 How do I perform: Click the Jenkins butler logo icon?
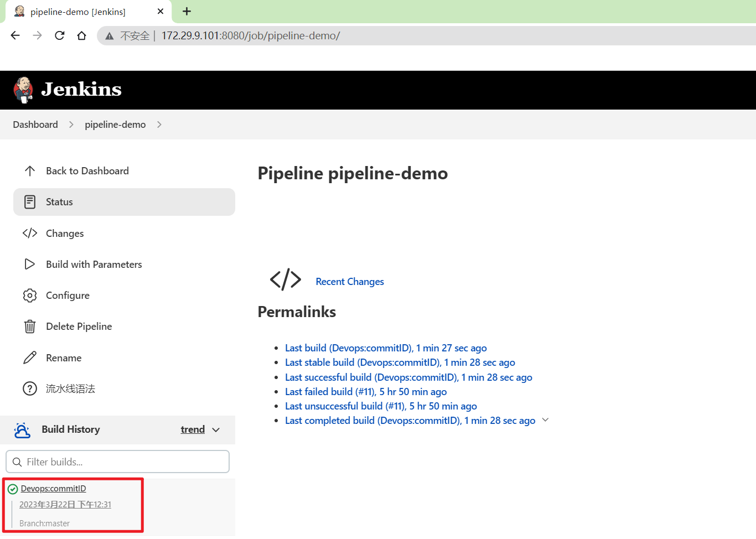click(23, 90)
